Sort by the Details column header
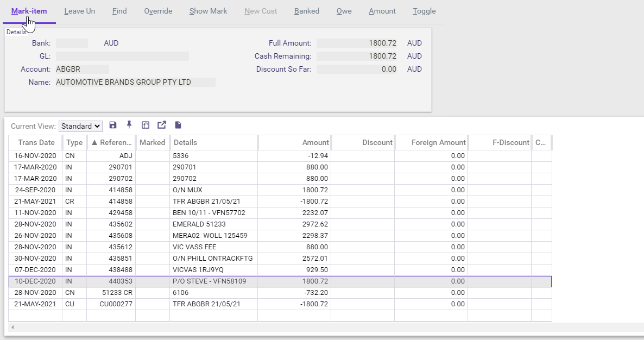Screen dimensions: 644x340 213,142
